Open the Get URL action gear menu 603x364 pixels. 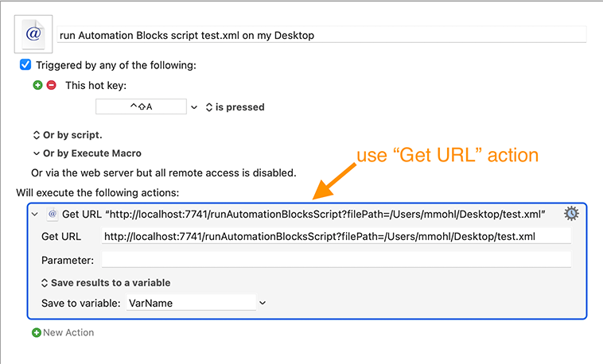pos(571,213)
